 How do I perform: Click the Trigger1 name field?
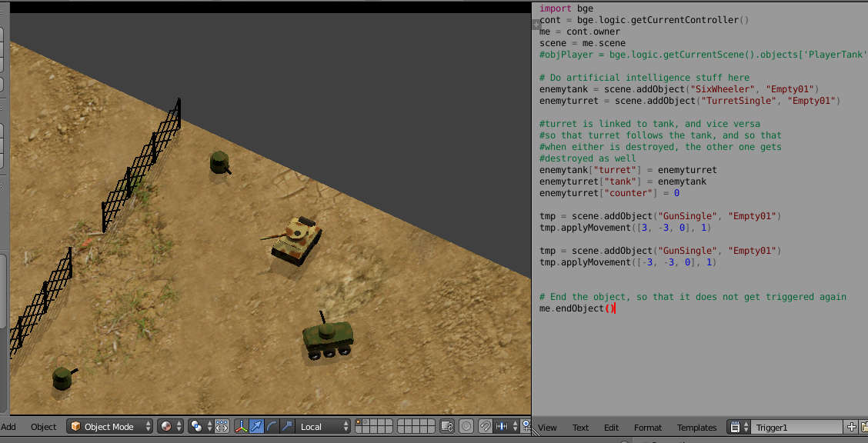[796, 427]
